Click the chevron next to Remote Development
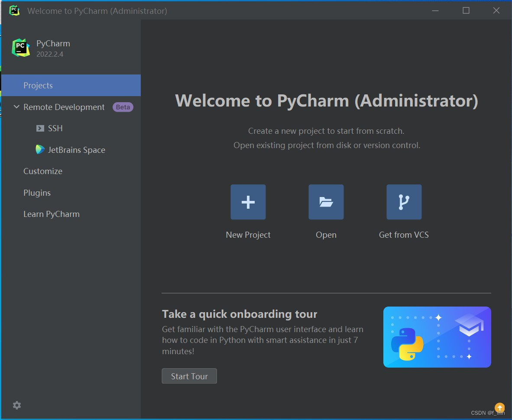512x420 pixels. point(16,107)
